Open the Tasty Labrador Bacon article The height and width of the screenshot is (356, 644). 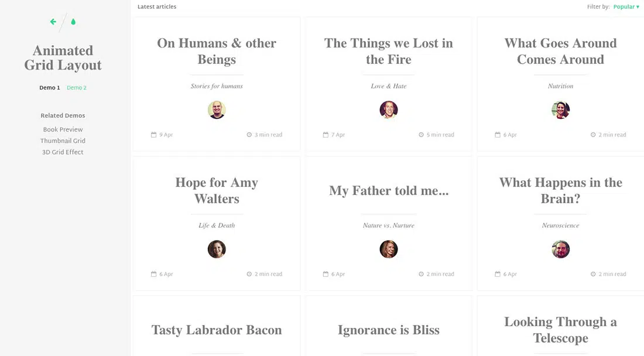pos(217,330)
